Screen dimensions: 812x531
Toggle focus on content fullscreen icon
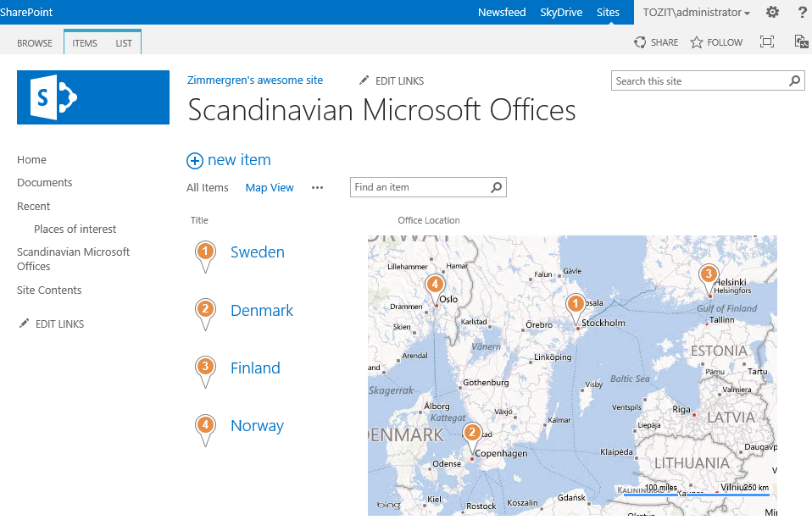(767, 41)
